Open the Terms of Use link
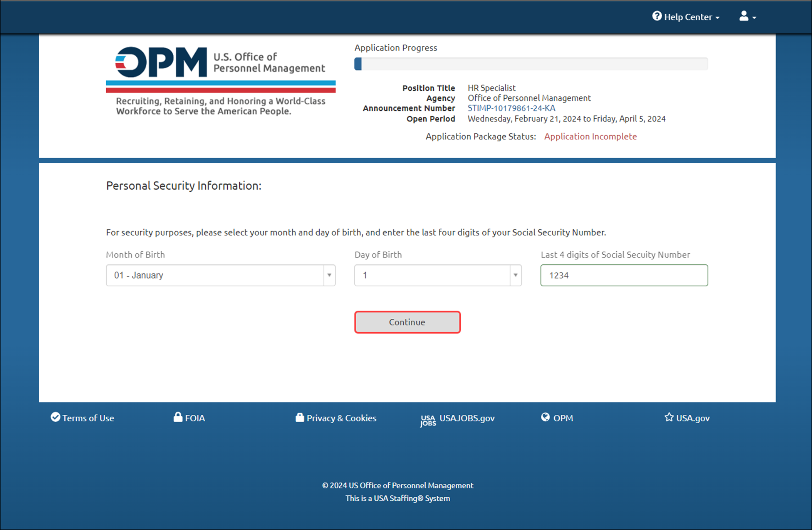This screenshot has width=812, height=530. [x=82, y=418]
